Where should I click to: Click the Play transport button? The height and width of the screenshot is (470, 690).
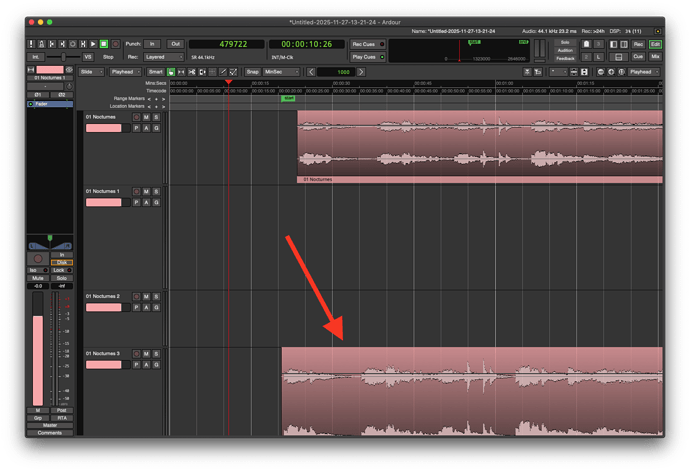[94, 44]
